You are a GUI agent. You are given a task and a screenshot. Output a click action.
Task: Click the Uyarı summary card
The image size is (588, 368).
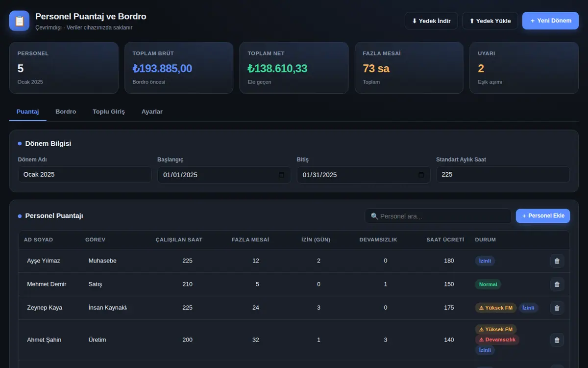coord(524,68)
